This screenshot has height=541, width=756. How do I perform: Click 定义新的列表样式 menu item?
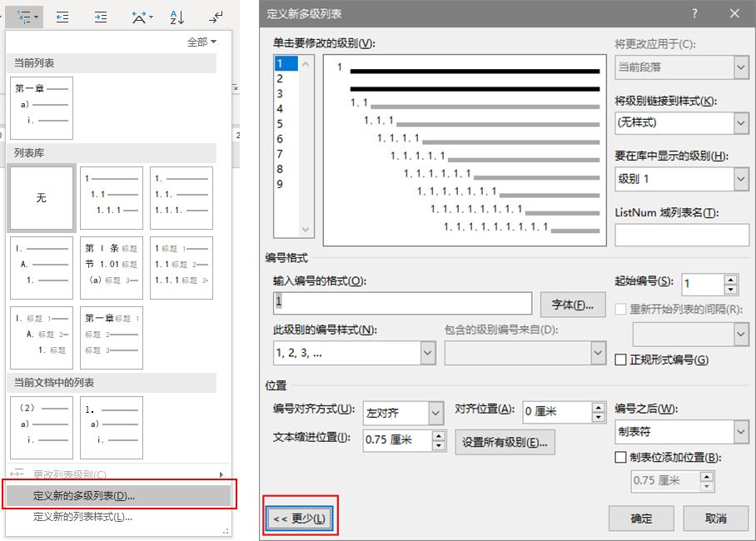[x=118, y=517]
